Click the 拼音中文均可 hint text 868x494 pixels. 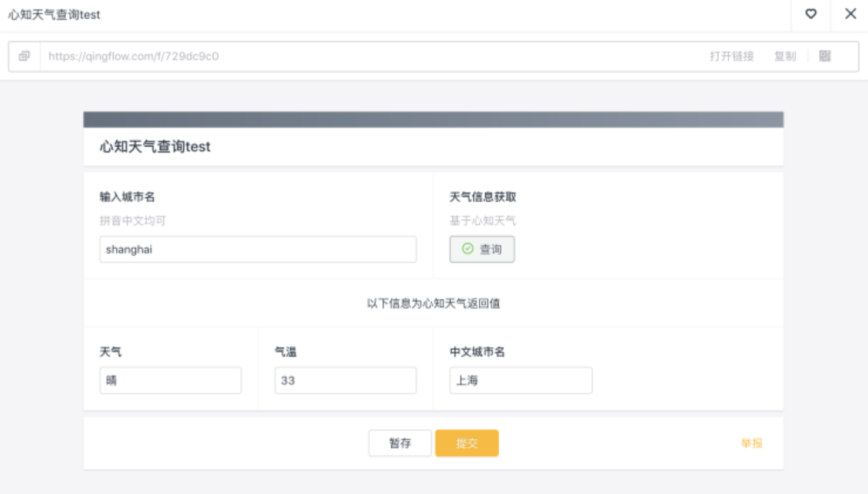[133, 221]
